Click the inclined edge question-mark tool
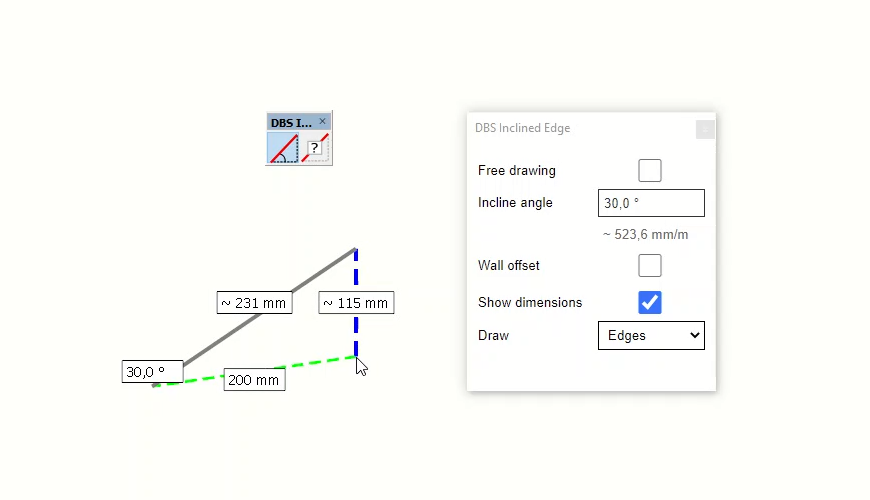 tap(315, 148)
